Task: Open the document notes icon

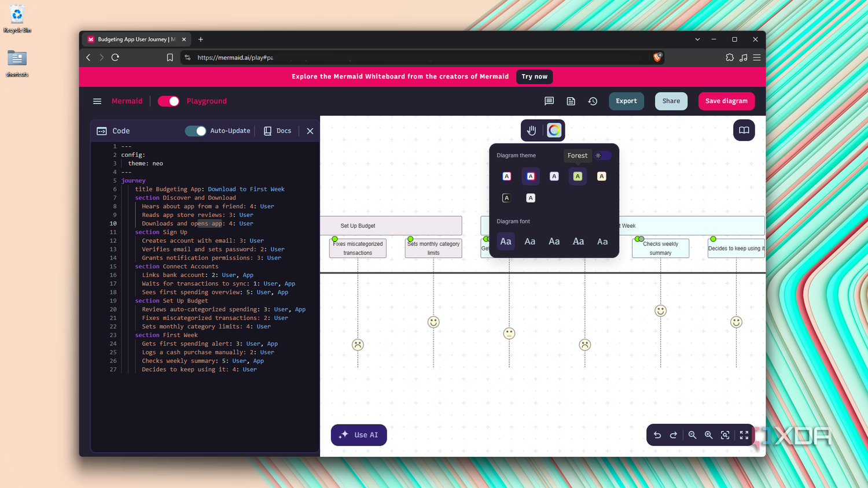Action: pos(571,101)
